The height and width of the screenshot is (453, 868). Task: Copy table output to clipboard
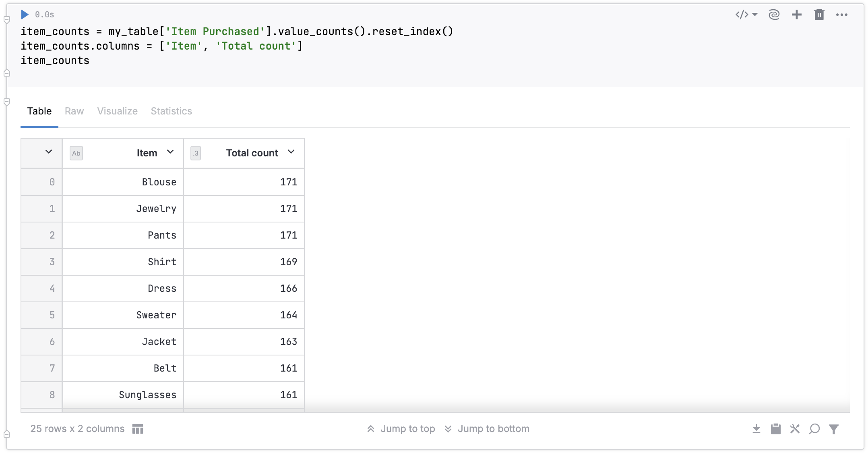pyautogui.click(x=776, y=429)
